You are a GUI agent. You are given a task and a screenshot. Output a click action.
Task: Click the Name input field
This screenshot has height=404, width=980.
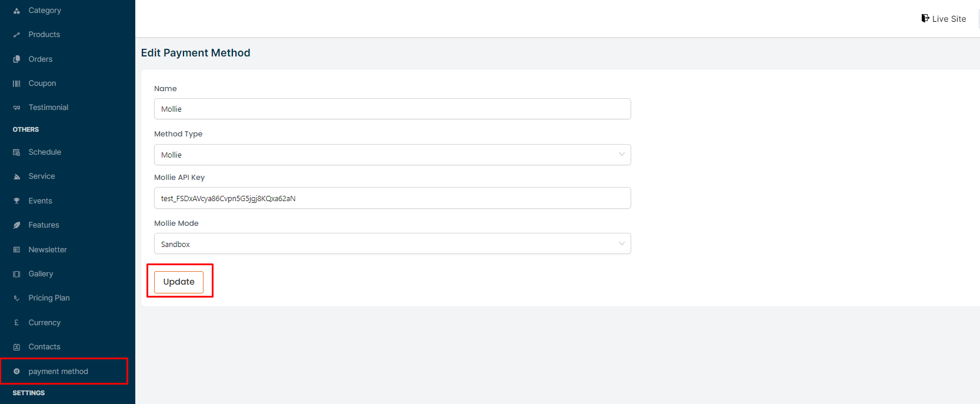tap(392, 109)
